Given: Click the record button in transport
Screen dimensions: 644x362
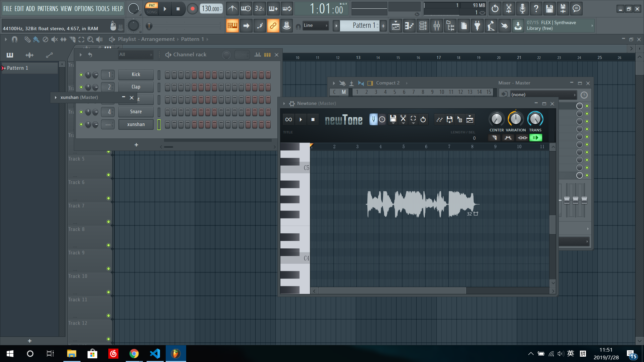Looking at the screenshot, I should 192,9.
